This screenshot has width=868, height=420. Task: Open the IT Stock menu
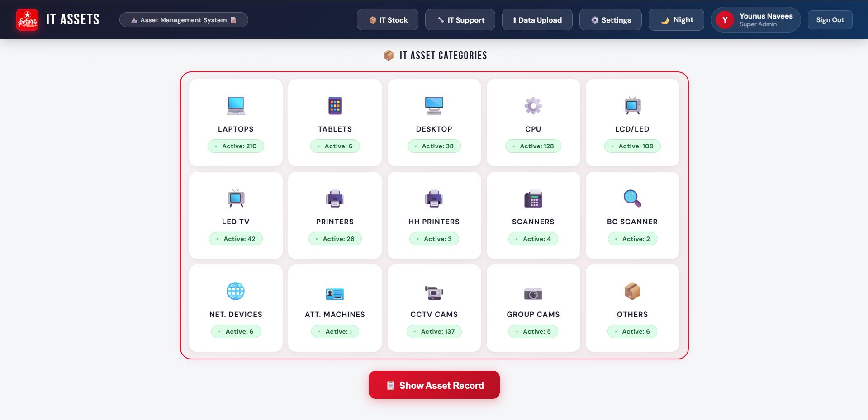point(388,20)
